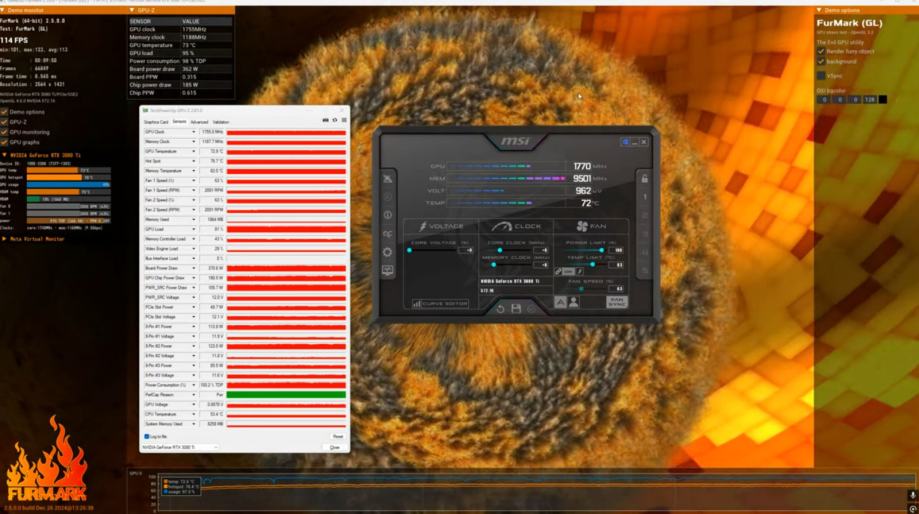This screenshot has width=919, height=514.
Task: Reset Afterburner settings with circular arrow icon
Action: 501,308
